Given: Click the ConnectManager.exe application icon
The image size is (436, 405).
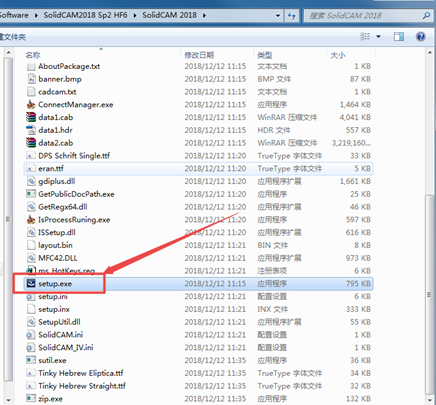Looking at the screenshot, I should (31, 104).
